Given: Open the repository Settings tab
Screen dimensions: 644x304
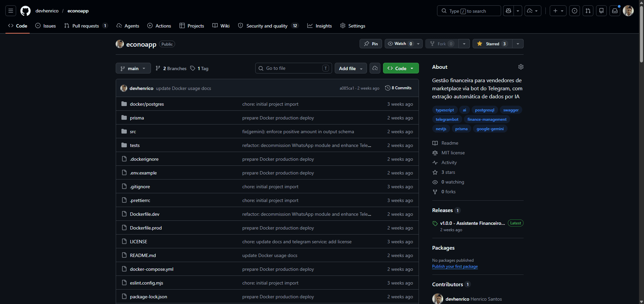Looking at the screenshot, I should (353, 26).
